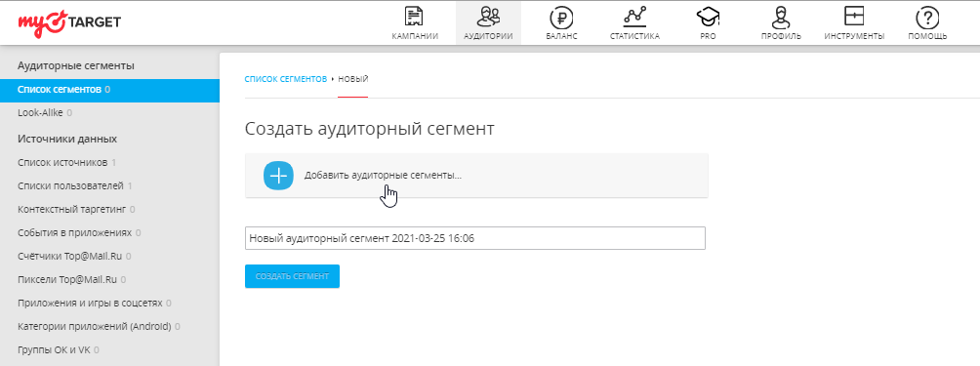
Task: Click the Источники данных sidebar heading
Action: coord(67,139)
